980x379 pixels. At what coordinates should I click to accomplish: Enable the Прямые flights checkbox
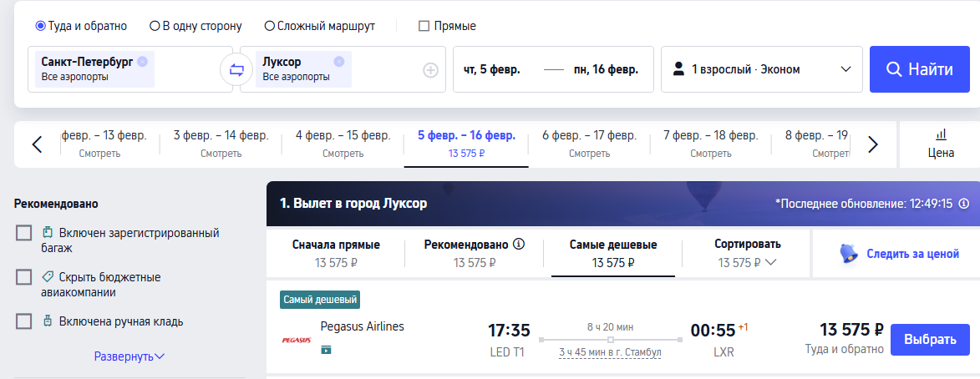(424, 26)
